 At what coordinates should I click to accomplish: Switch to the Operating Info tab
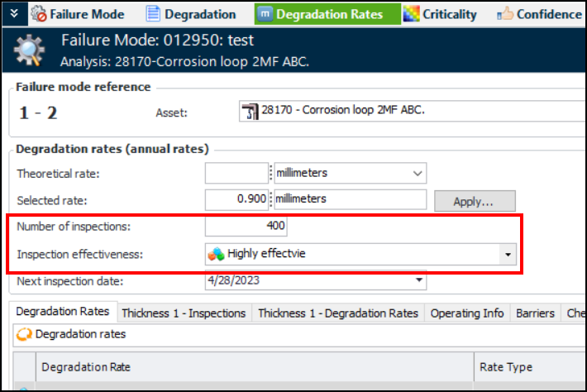click(467, 313)
